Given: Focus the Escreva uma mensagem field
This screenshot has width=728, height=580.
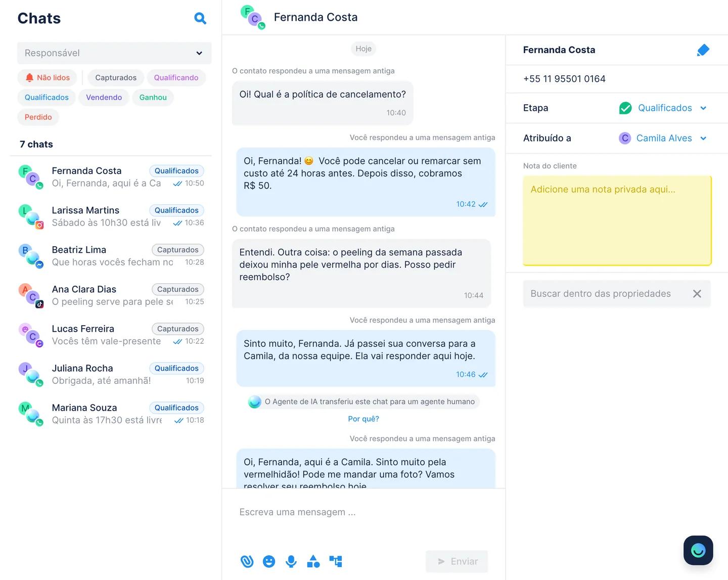Looking at the screenshot, I should pyautogui.click(x=363, y=512).
